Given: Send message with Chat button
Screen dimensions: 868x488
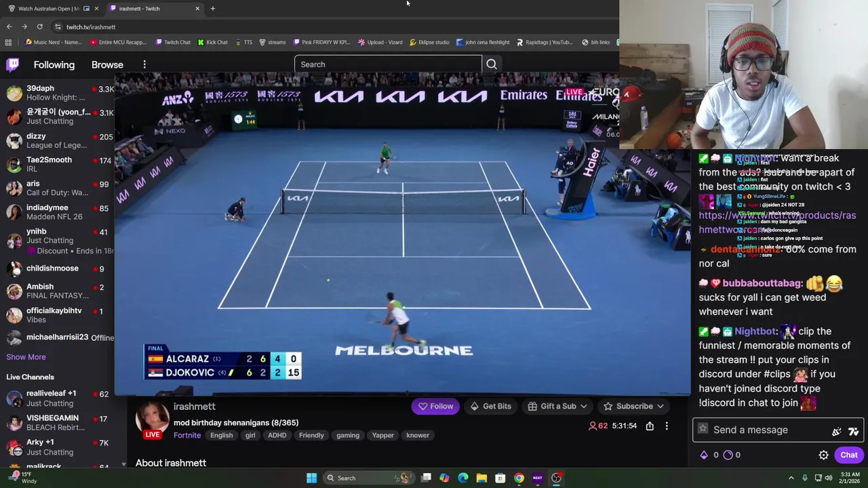Looking at the screenshot, I should pos(849,455).
